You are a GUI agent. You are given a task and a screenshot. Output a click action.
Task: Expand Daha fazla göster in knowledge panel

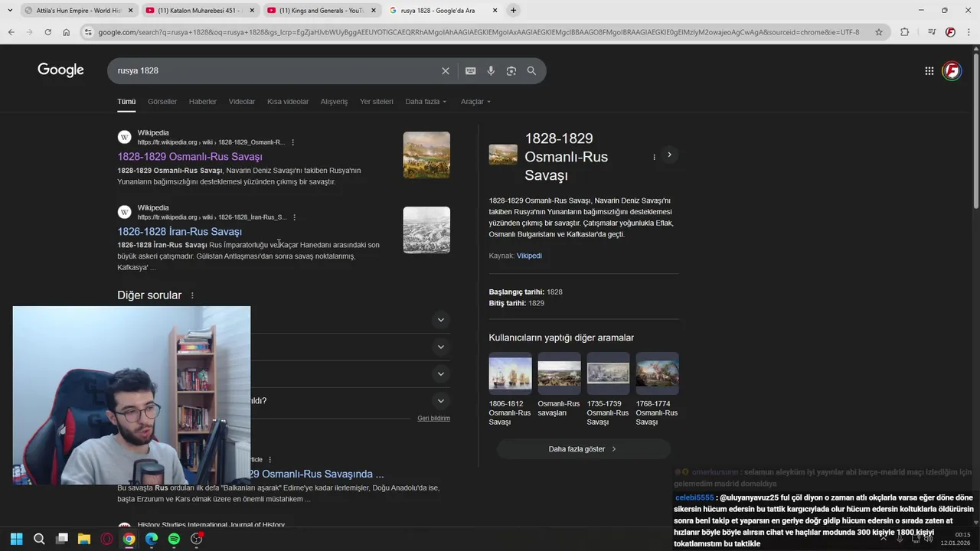tap(583, 449)
